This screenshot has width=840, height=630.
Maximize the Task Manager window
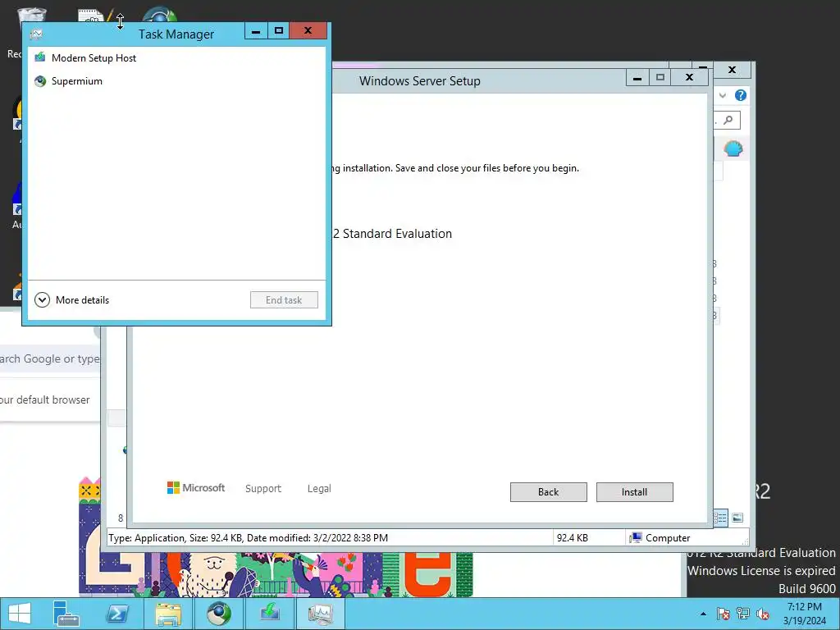pyautogui.click(x=279, y=30)
